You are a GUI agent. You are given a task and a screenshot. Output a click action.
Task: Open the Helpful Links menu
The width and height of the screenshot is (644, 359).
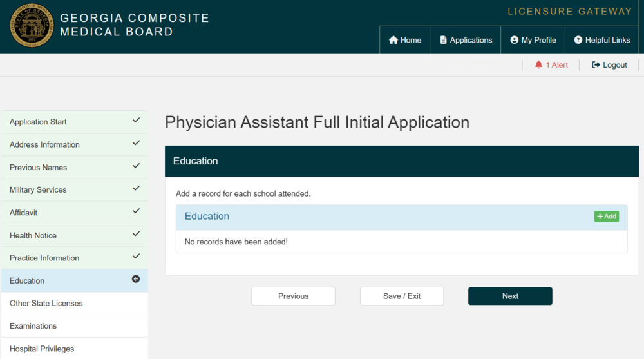601,40
